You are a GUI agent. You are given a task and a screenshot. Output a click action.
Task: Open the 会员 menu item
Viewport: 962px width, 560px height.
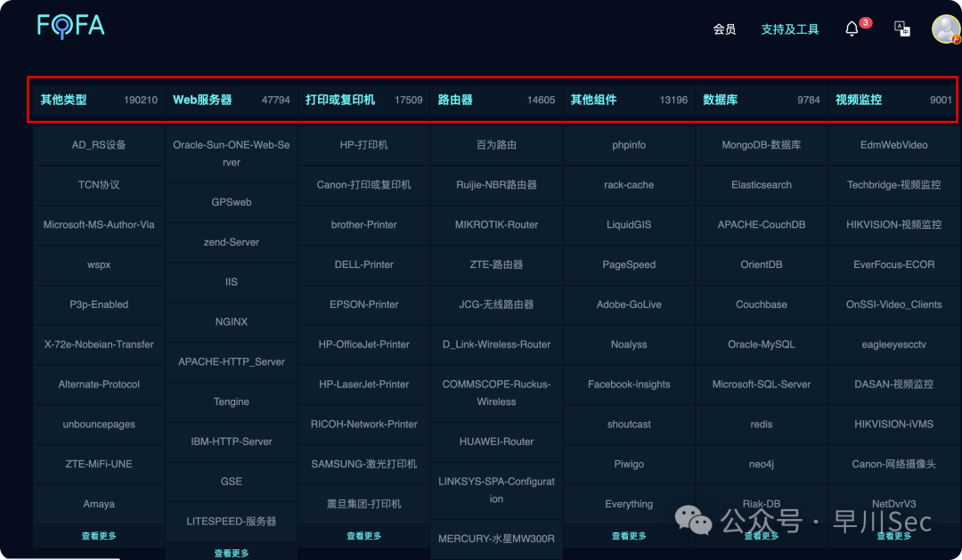coord(724,29)
